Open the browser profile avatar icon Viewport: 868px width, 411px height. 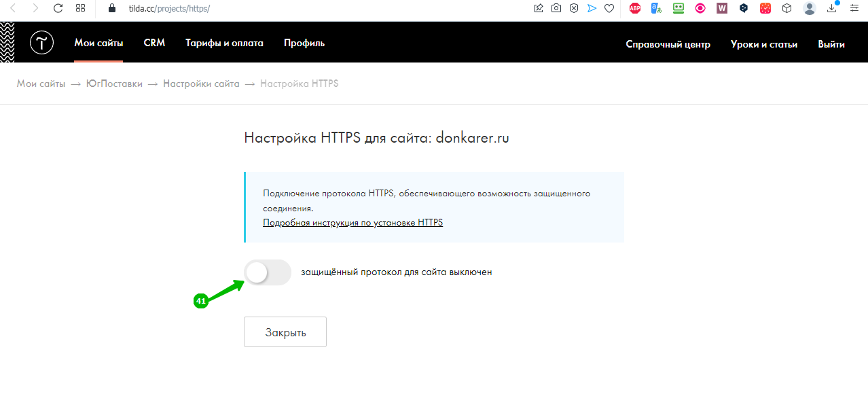pyautogui.click(x=809, y=8)
